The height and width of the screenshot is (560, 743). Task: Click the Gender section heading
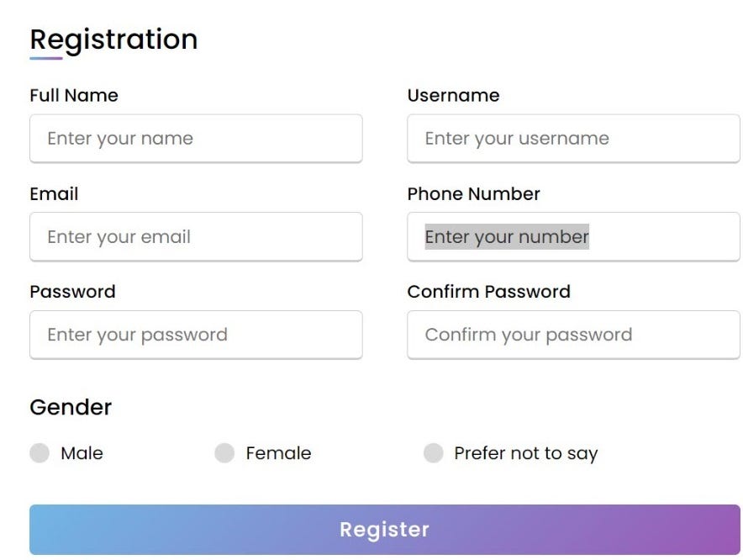71,407
